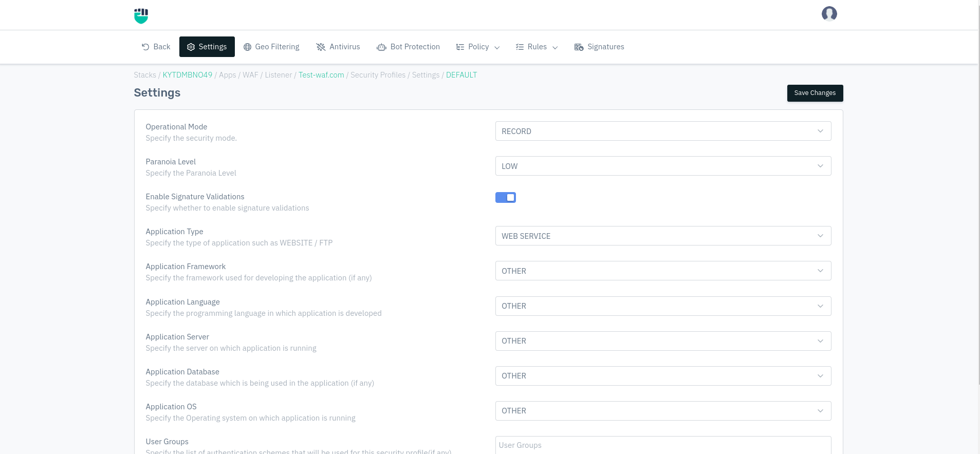Click the Application Type label
This screenshot has width=980, height=454.
[x=174, y=232]
